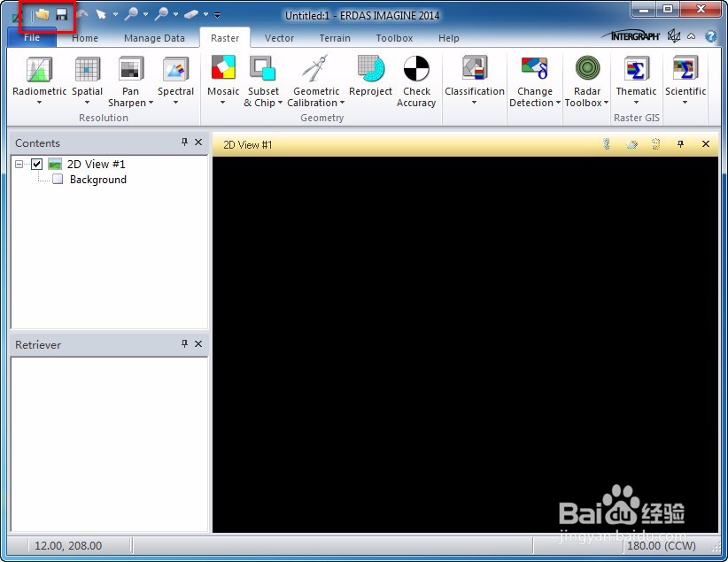This screenshot has width=728, height=562.
Task: Open the Spectral tools icon
Action: [x=175, y=69]
